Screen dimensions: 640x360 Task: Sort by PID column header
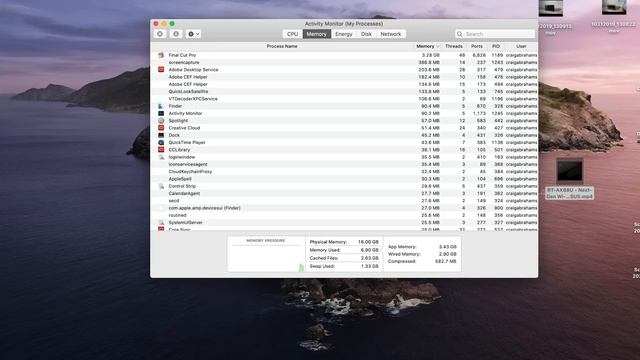[x=496, y=47]
